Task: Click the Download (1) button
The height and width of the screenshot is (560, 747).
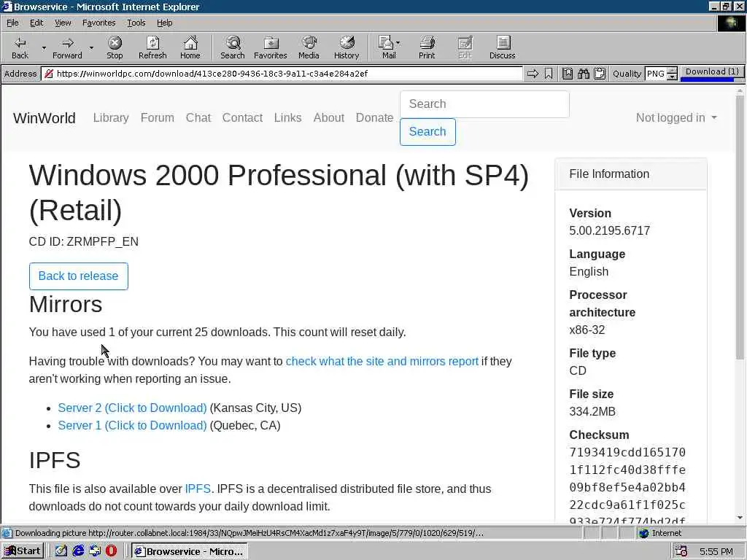Action: pyautogui.click(x=712, y=71)
